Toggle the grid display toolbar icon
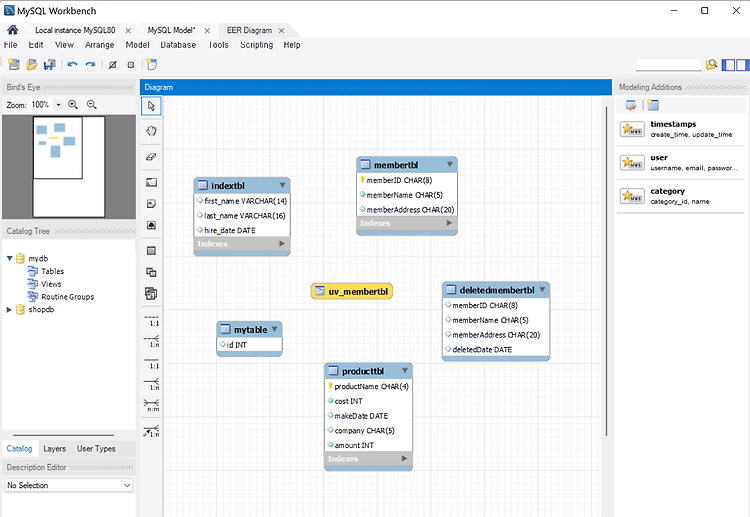 pyautogui.click(x=112, y=65)
